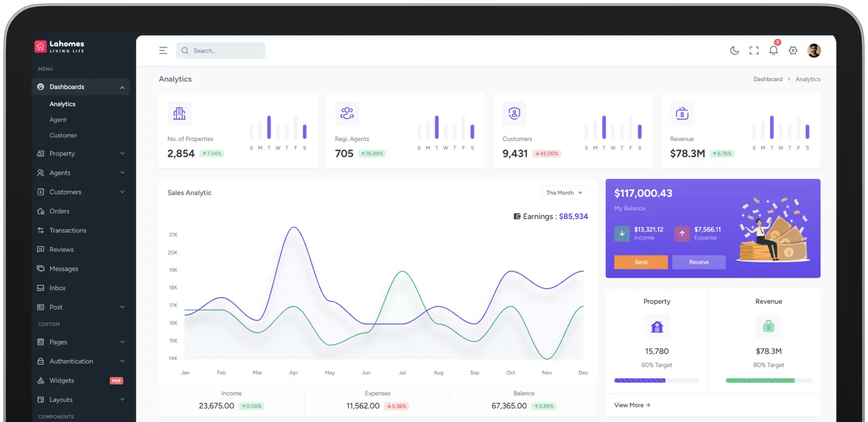Click the Receive button

(x=699, y=262)
